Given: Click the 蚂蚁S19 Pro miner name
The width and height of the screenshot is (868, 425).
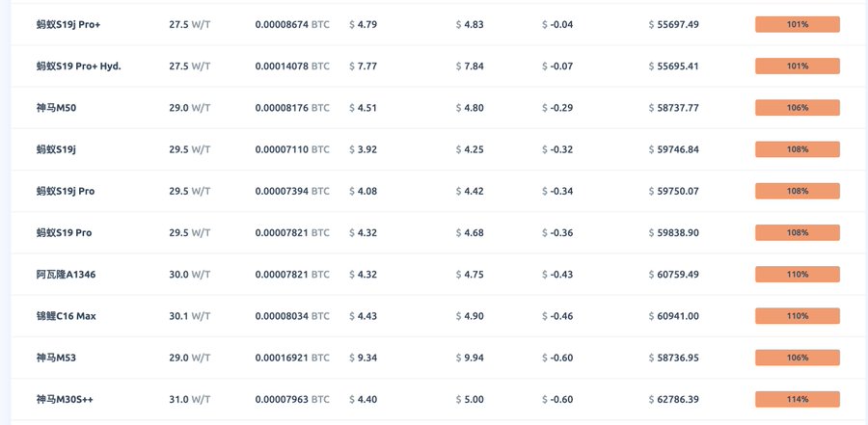Looking at the screenshot, I should (64, 232).
